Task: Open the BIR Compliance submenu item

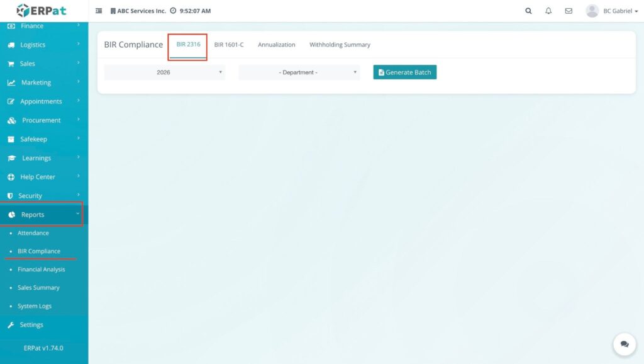Action: [x=38, y=251]
